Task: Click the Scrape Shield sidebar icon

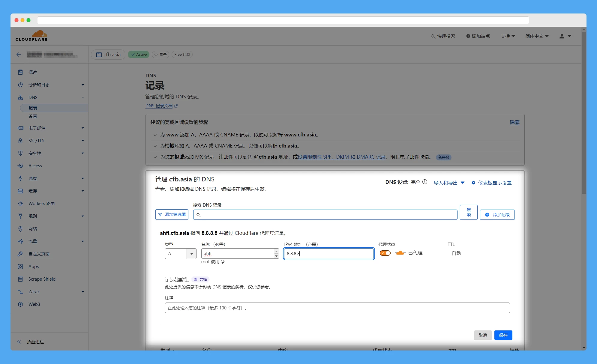Action: 20,279
